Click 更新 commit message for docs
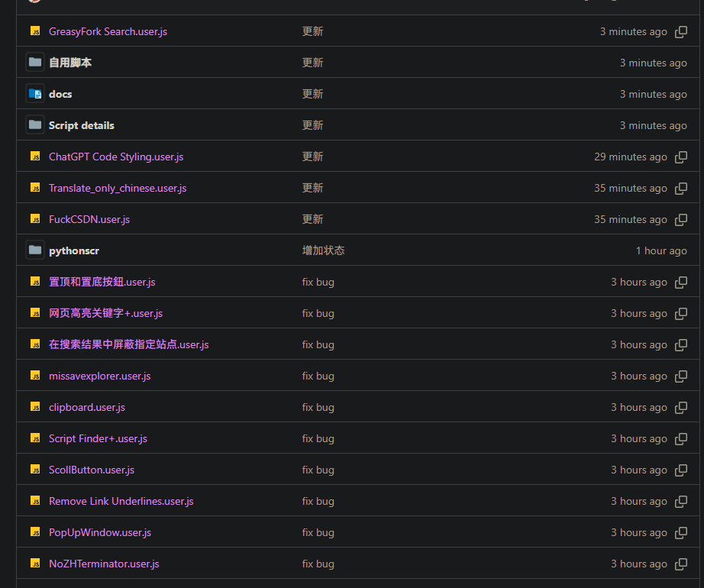Image resolution: width=704 pixels, height=588 pixels. (312, 94)
